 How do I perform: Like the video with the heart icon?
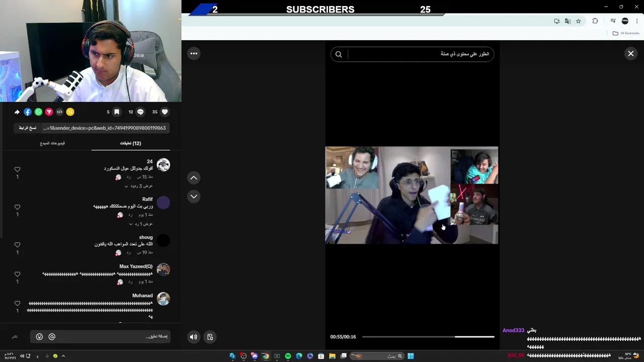(x=165, y=112)
